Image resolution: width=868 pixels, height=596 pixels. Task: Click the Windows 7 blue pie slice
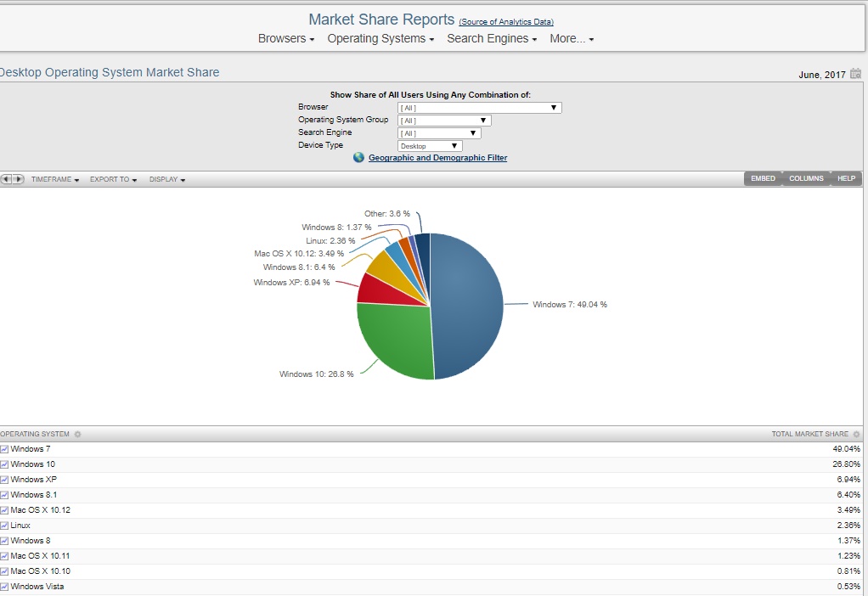(468, 304)
